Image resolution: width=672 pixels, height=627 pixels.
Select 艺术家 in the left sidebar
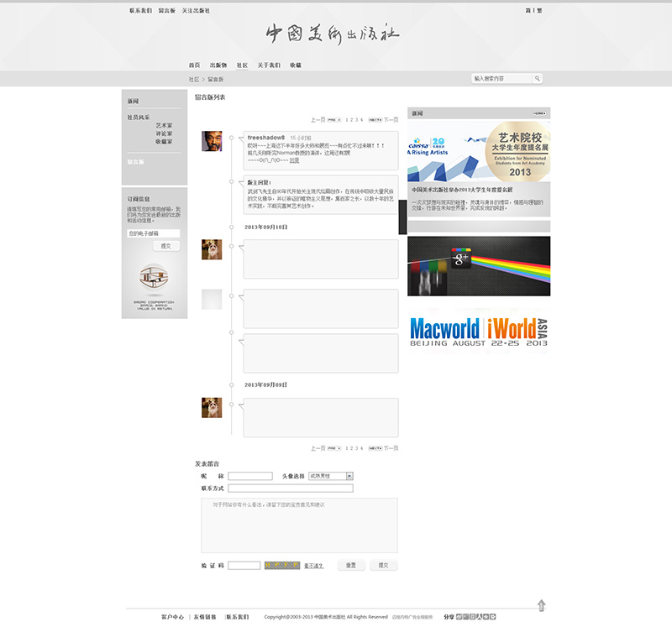click(x=164, y=126)
